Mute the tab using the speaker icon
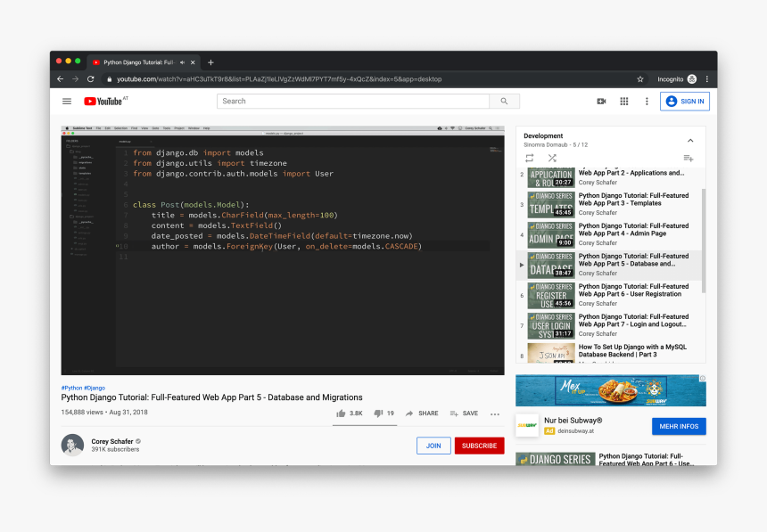Viewport: 767px width, 532px height. (183, 62)
